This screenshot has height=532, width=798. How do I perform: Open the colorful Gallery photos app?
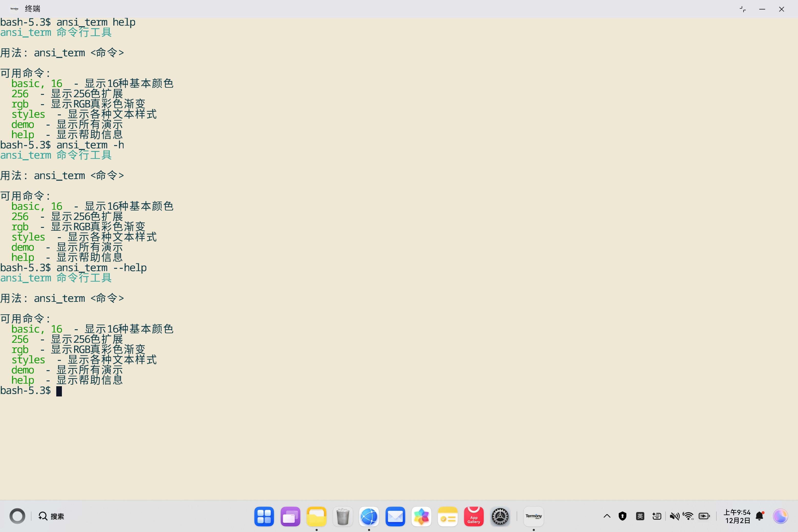click(421, 516)
